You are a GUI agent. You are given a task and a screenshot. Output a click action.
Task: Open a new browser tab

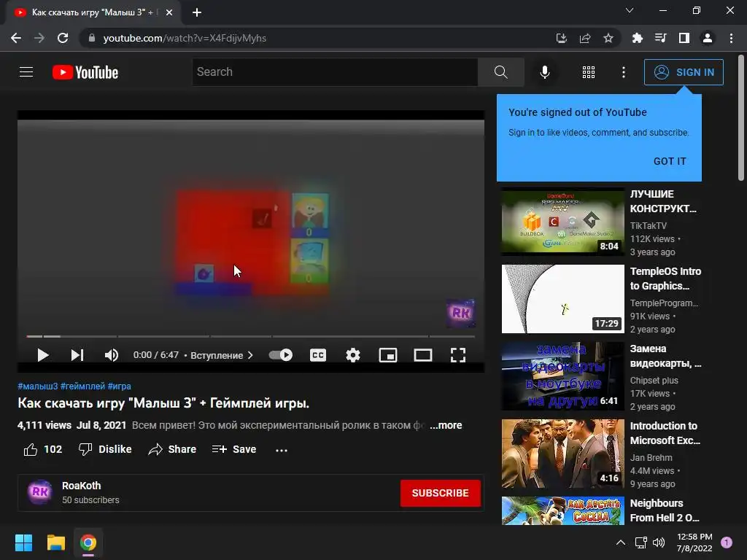(x=197, y=12)
